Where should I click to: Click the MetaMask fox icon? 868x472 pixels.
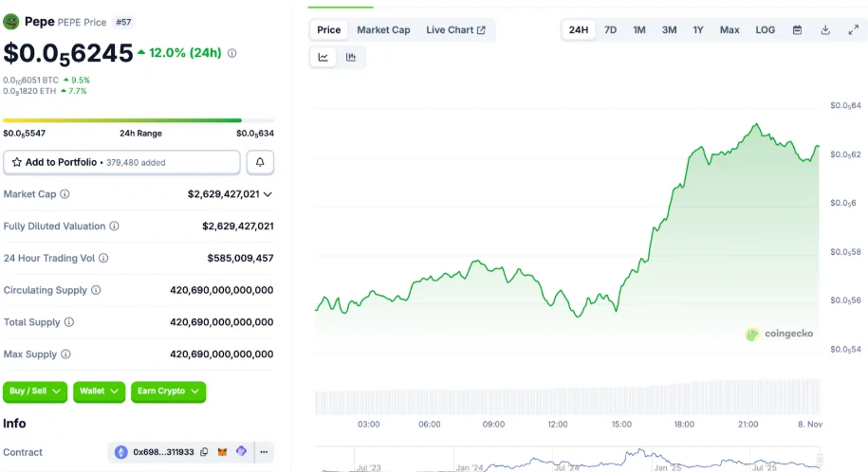click(222, 452)
